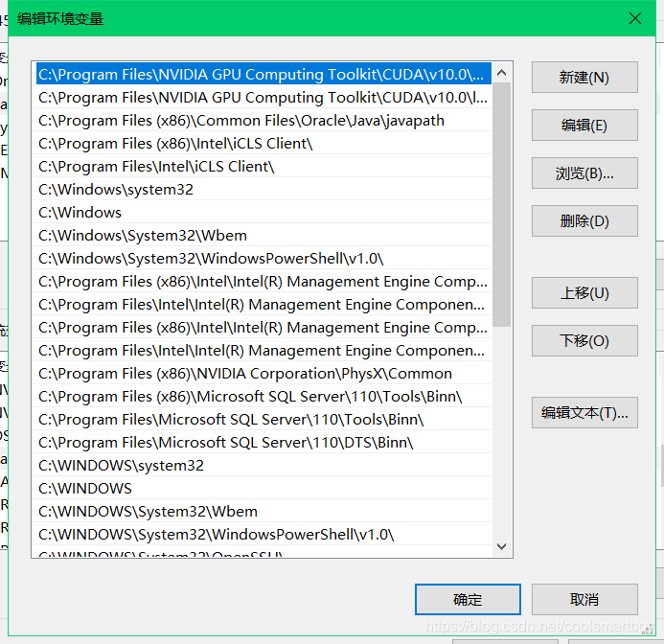Move entry up with 上移(U)
The image size is (664, 644).
point(584,292)
